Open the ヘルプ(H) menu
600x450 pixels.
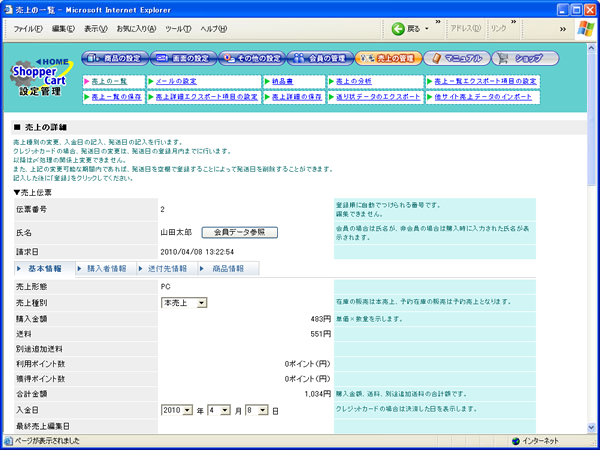pos(214,29)
